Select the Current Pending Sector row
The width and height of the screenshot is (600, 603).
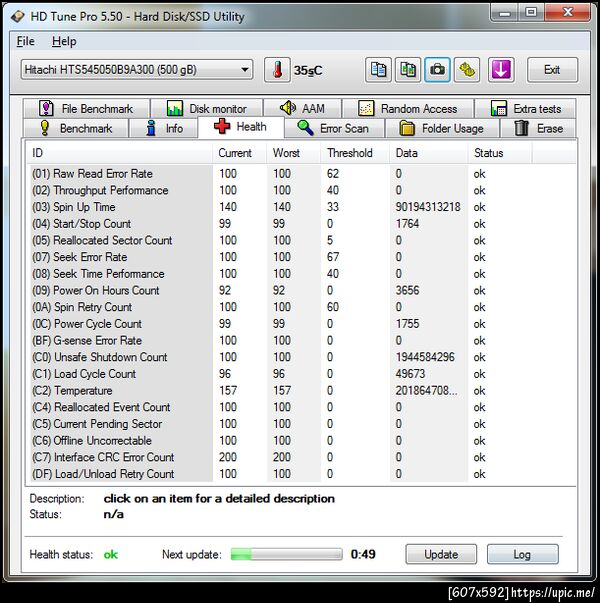pos(301,424)
